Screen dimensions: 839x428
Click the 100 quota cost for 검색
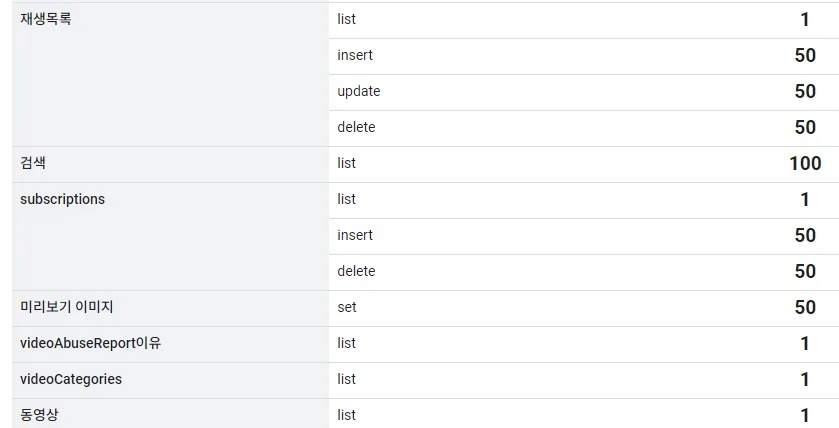click(x=805, y=163)
